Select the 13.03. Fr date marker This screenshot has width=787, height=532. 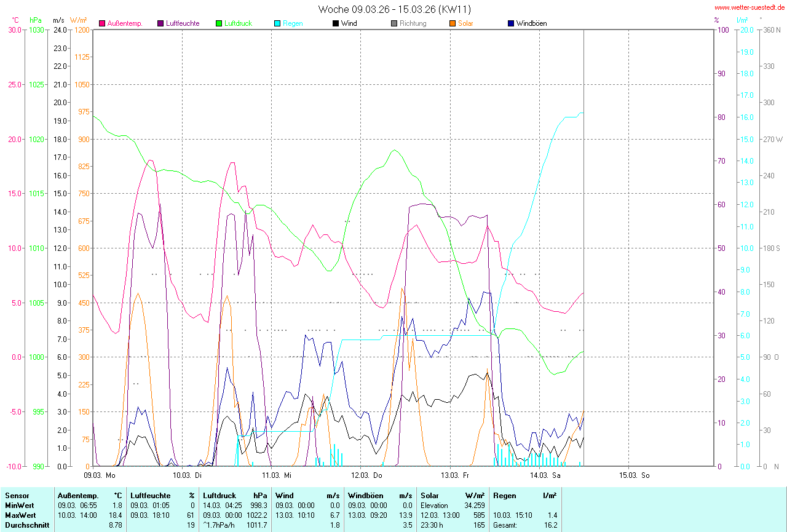click(454, 475)
